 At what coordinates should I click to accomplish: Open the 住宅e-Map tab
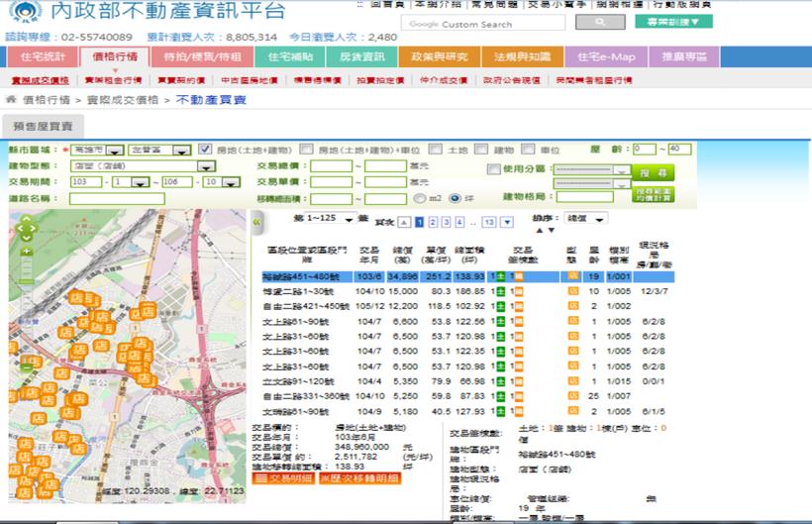click(606, 57)
